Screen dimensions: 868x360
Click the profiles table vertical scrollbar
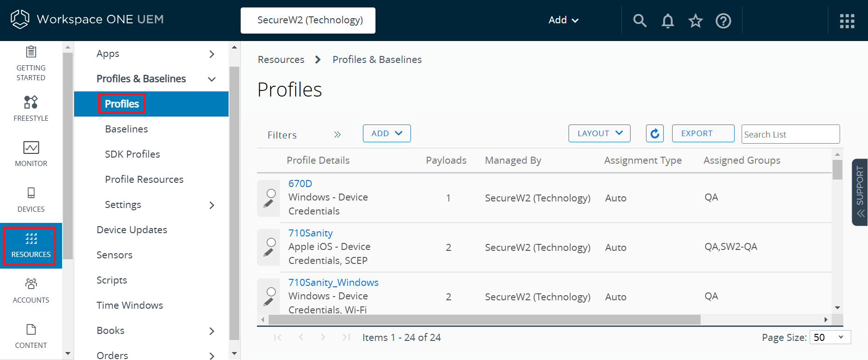click(837, 170)
